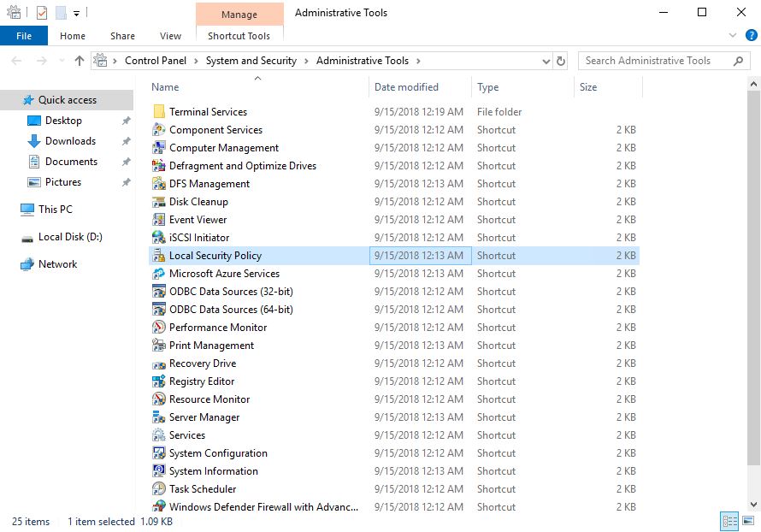761x532 pixels.
Task: Go up one folder level
Action: coord(80,61)
